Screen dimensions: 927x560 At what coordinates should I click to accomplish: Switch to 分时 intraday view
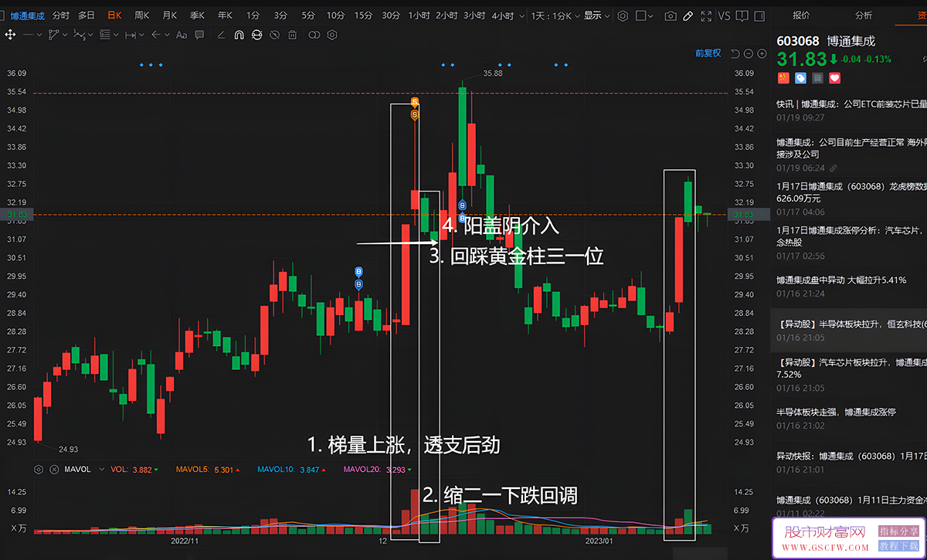pos(60,15)
